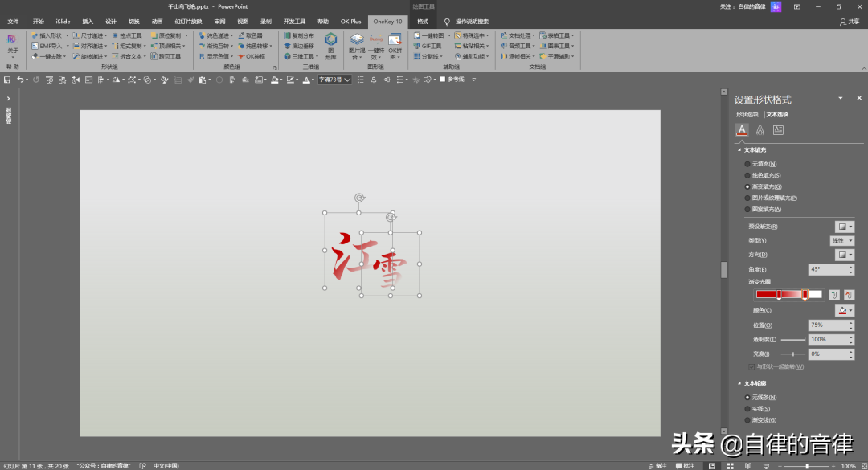The width and height of the screenshot is (868, 470).
Task: Remove the selected gradient stop
Action: 850,295
